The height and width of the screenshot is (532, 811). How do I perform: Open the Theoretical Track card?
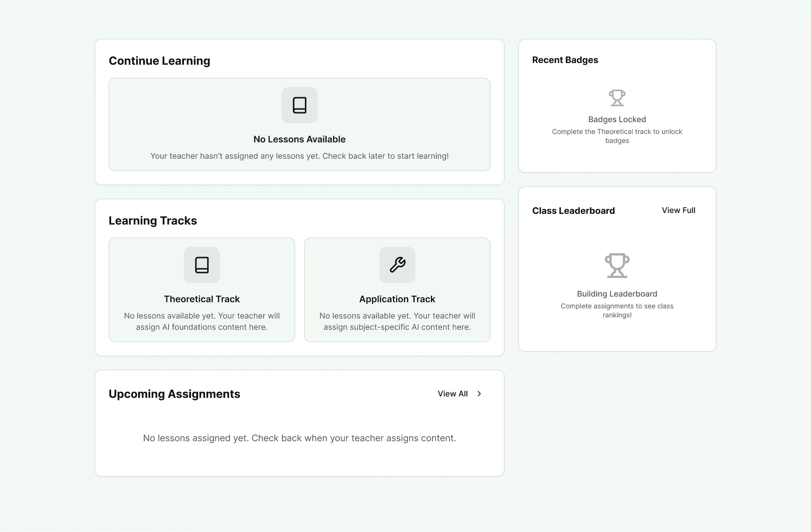tap(202, 290)
